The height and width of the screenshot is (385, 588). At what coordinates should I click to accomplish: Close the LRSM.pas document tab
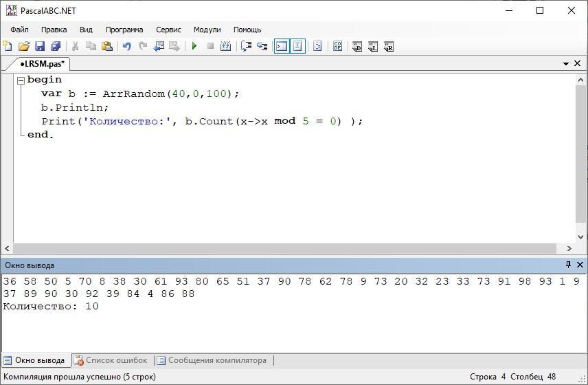pos(578,63)
